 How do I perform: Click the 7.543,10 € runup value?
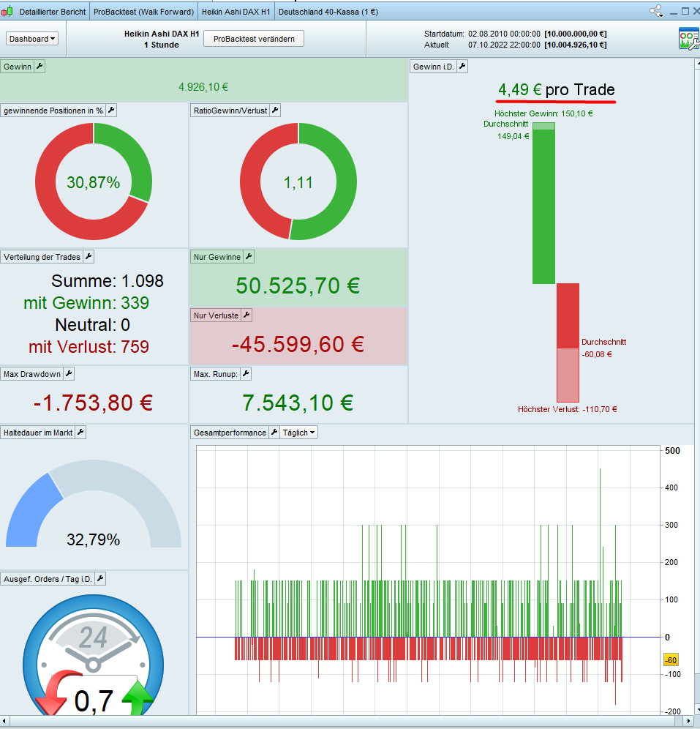(298, 403)
